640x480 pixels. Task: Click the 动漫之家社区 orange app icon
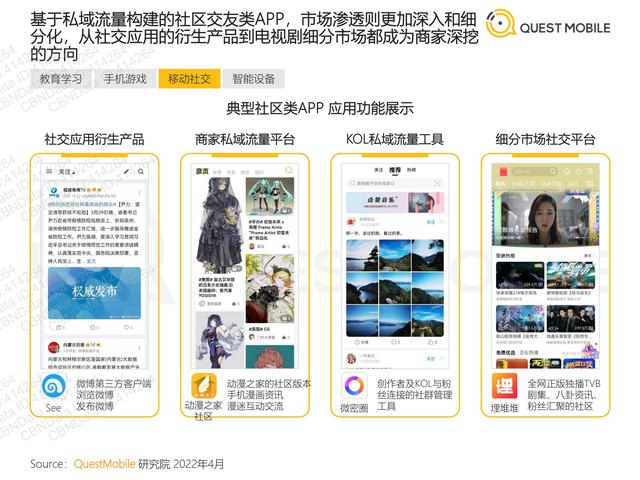click(204, 386)
